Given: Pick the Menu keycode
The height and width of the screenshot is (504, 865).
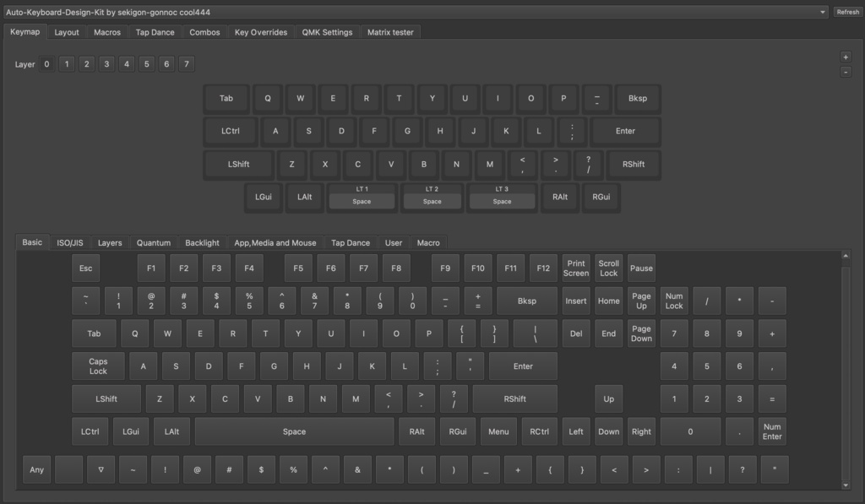Looking at the screenshot, I should click(498, 431).
